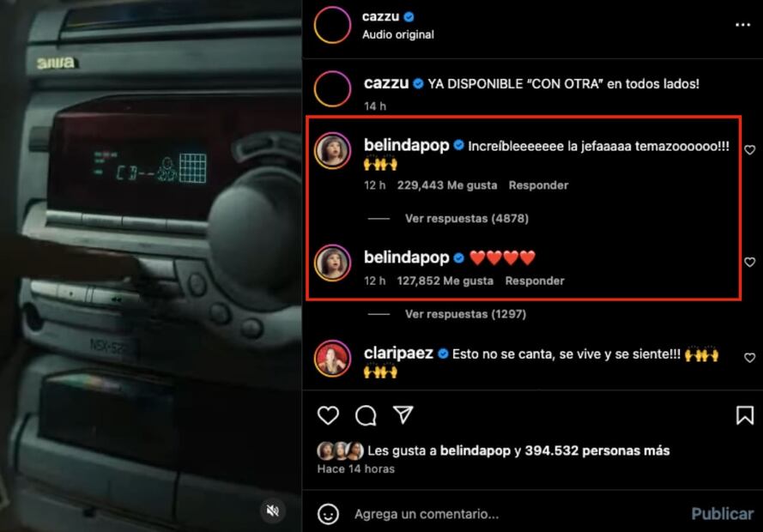This screenshot has width=763, height=532.
Task: Open Audio original link
Action: click(x=398, y=35)
